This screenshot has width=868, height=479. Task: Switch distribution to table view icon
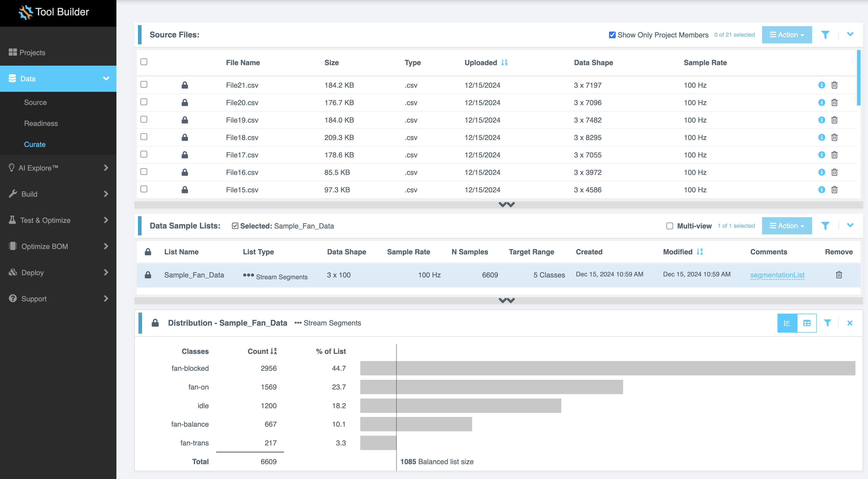807,323
